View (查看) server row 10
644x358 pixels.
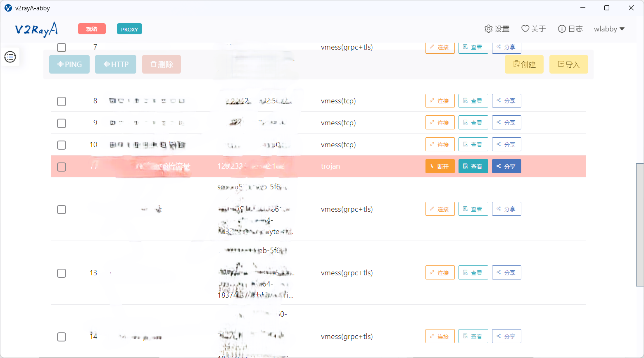point(473,145)
